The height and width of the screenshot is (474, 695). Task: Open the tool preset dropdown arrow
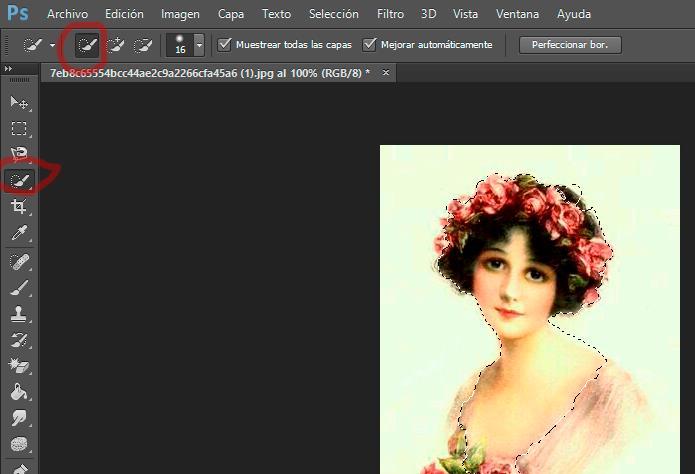coord(52,45)
